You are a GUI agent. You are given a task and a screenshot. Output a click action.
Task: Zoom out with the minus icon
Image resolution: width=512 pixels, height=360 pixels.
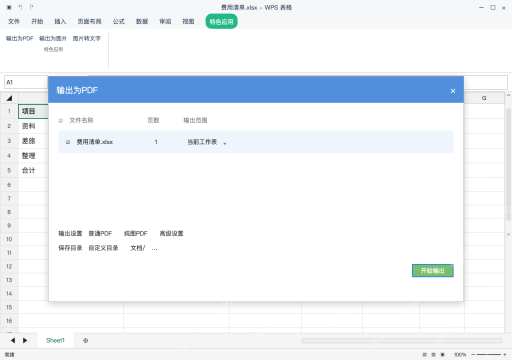coord(473,355)
